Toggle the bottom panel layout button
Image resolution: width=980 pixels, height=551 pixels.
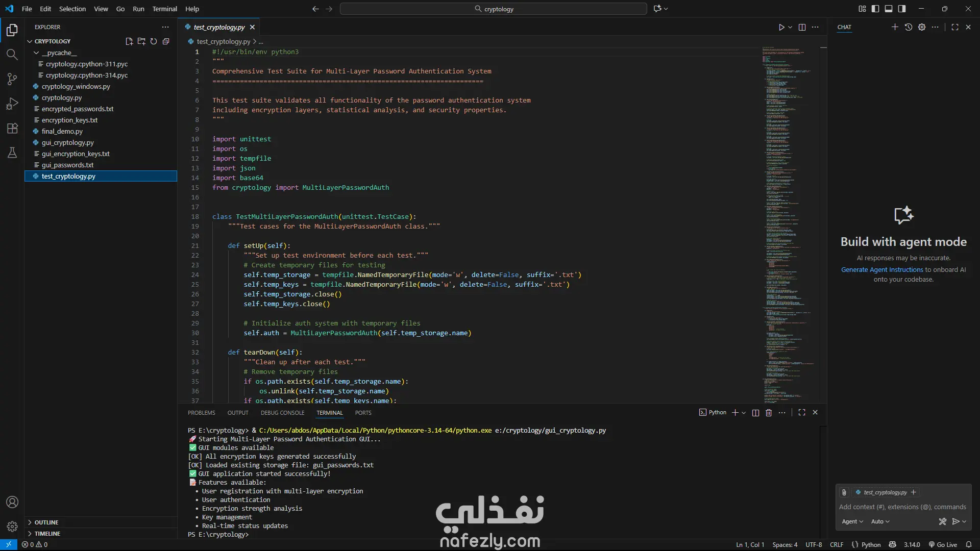click(889, 9)
